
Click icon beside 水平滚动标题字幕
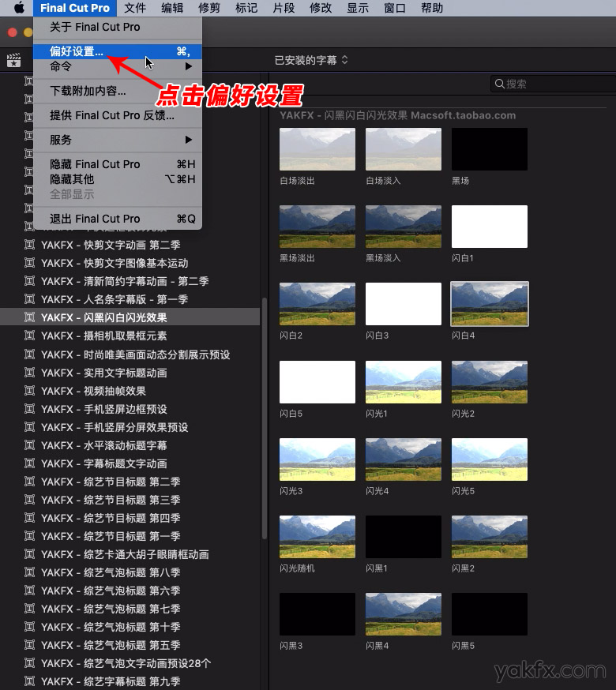click(29, 445)
